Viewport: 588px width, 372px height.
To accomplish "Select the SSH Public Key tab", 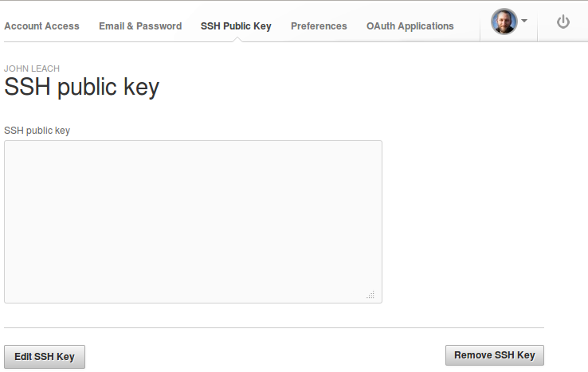I will [236, 25].
